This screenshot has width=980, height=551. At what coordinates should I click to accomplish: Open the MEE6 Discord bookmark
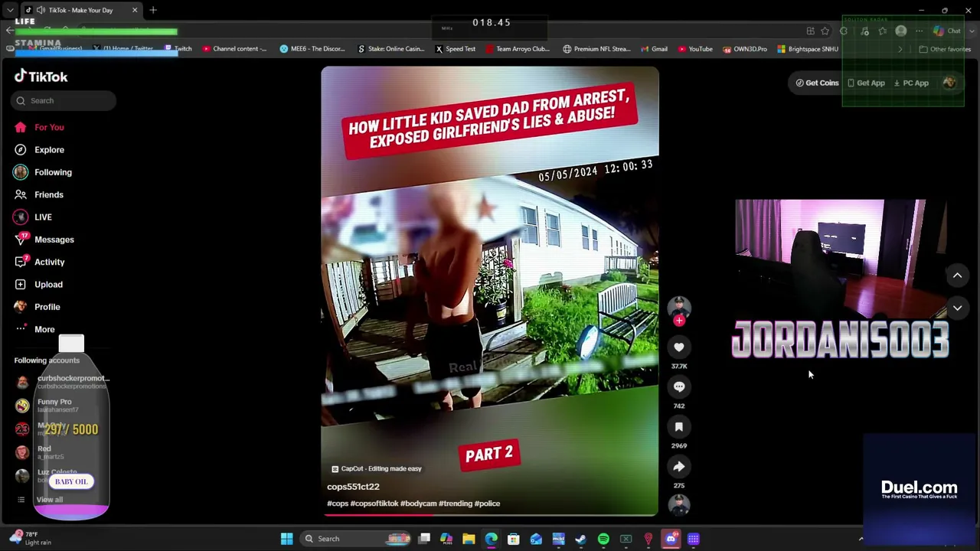pyautogui.click(x=312, y=49)
